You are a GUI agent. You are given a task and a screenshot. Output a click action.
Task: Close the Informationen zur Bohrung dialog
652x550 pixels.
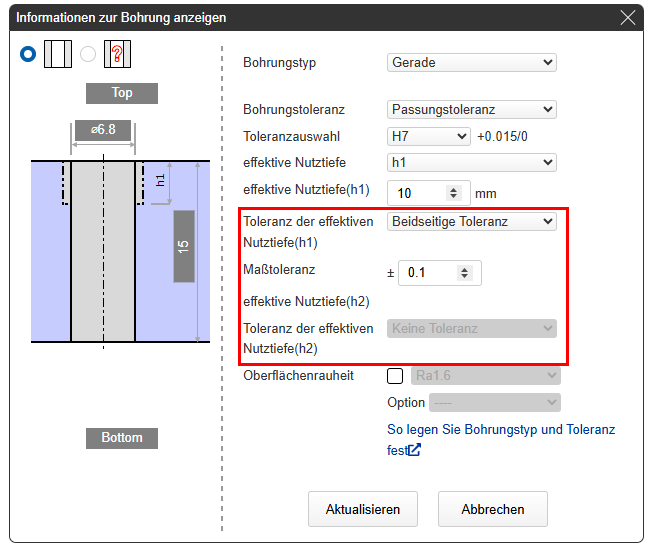tap(628, 17)
